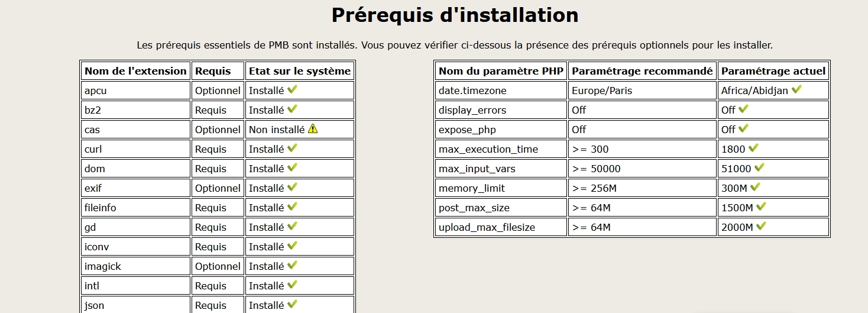Click the green checkmark next to apcu
The height and width of the screenshot is (313, 868).
(292, 90)
